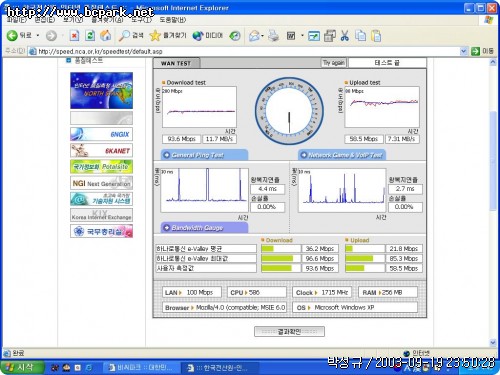Open the 도움말 (Help) menu
500x375 pixels.
[172, 20]
